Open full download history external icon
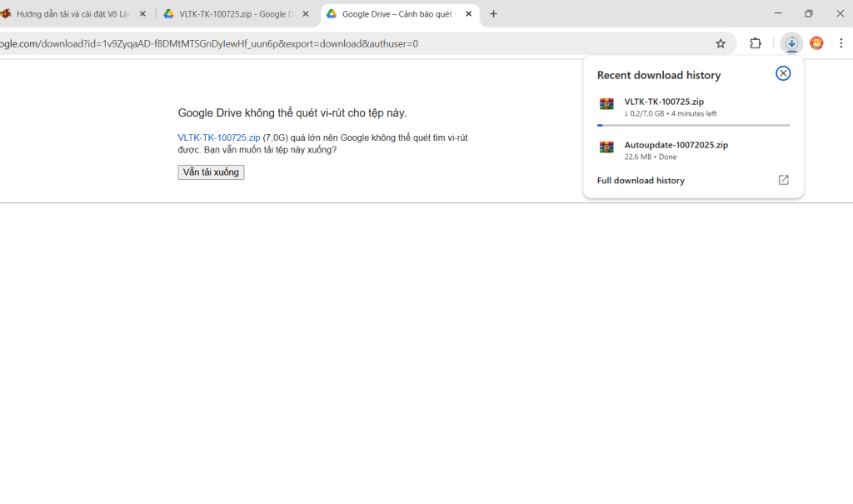The height and width of the screenshot is (504, 853). click(x=783, y=180)
